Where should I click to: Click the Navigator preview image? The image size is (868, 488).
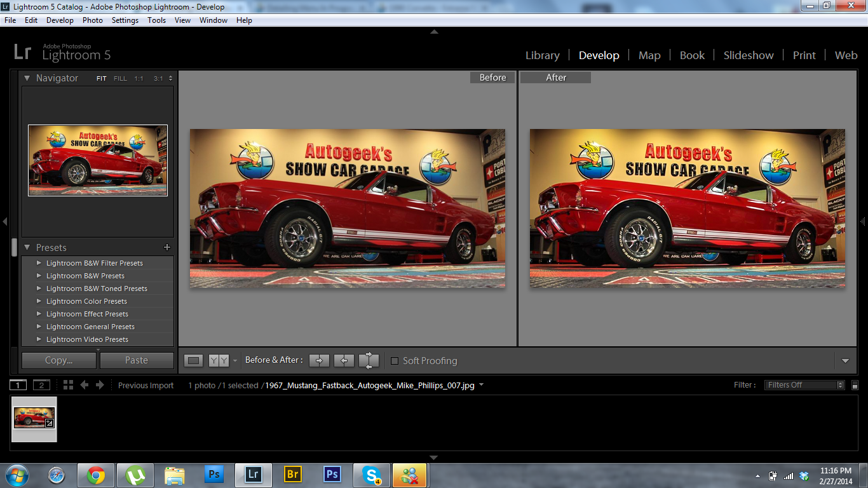point(98,160)
